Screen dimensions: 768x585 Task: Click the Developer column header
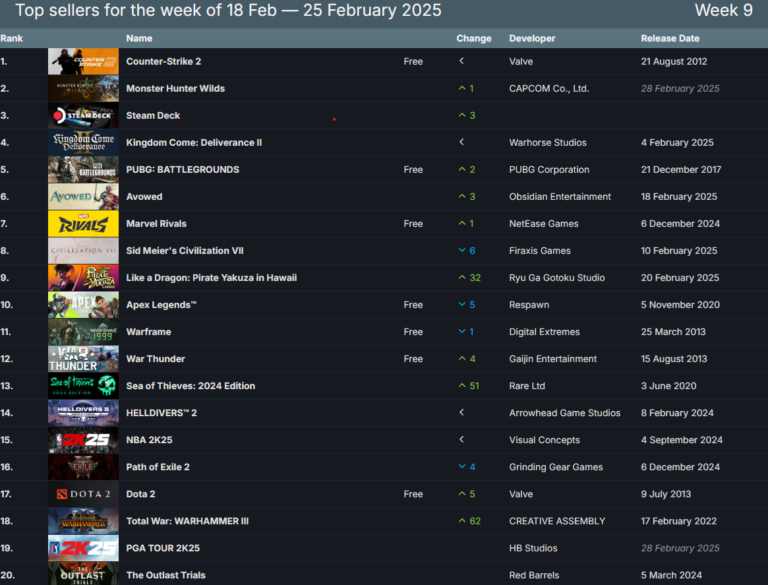pyautogui.click(x=532, y=38)
